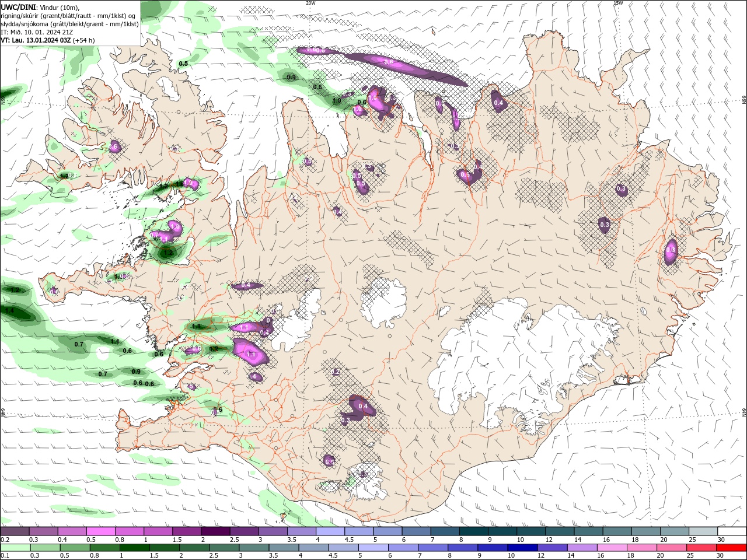
Task: Select the white snow swatch above 30
Action: pyautogui.click(x=732, y=531)
